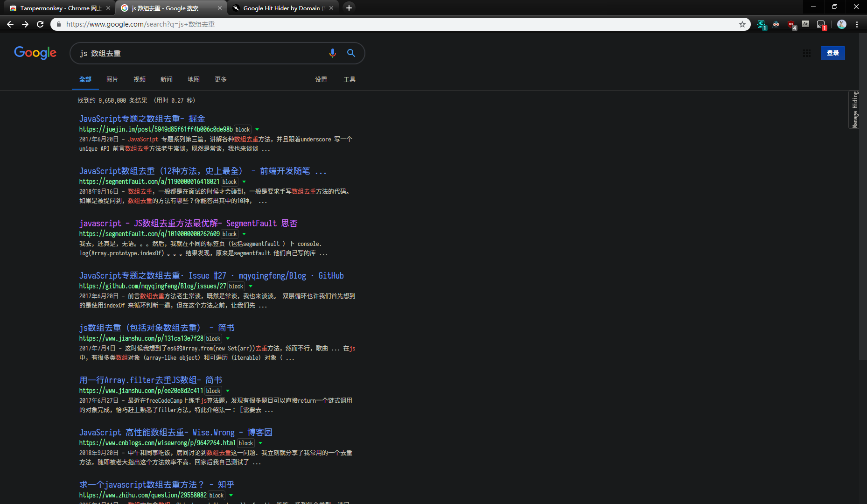Open JavaScript 高性能数组去重 博客园 result
The width and height of the screenshot is (867, 504).
click(x=175, y=432)
